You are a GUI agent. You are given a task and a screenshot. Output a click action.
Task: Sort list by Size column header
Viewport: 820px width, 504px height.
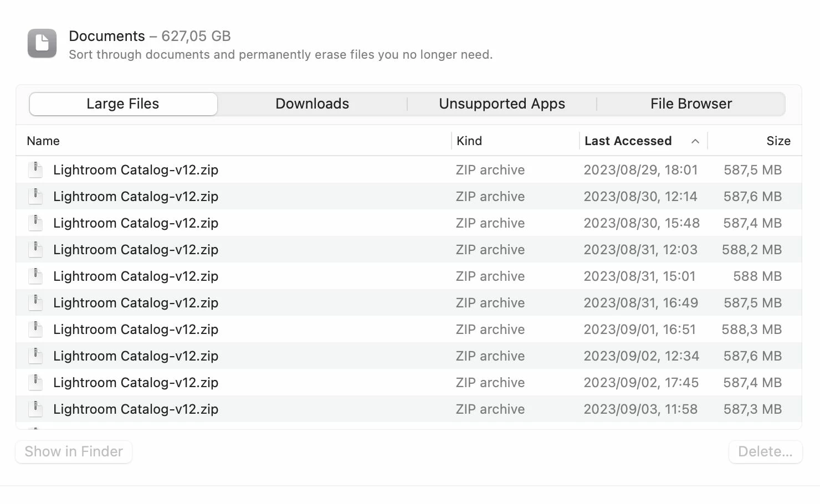coord(778,141)
